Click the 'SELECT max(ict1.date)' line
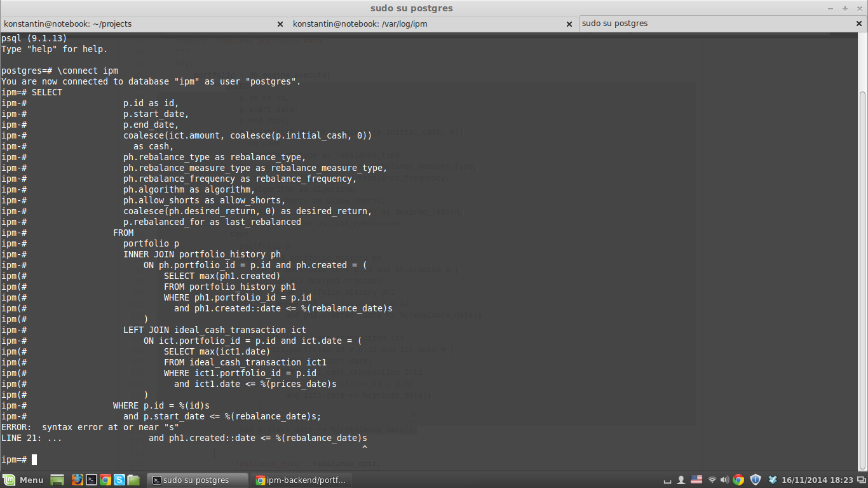868x488 pixels. (x=217, y=351)
